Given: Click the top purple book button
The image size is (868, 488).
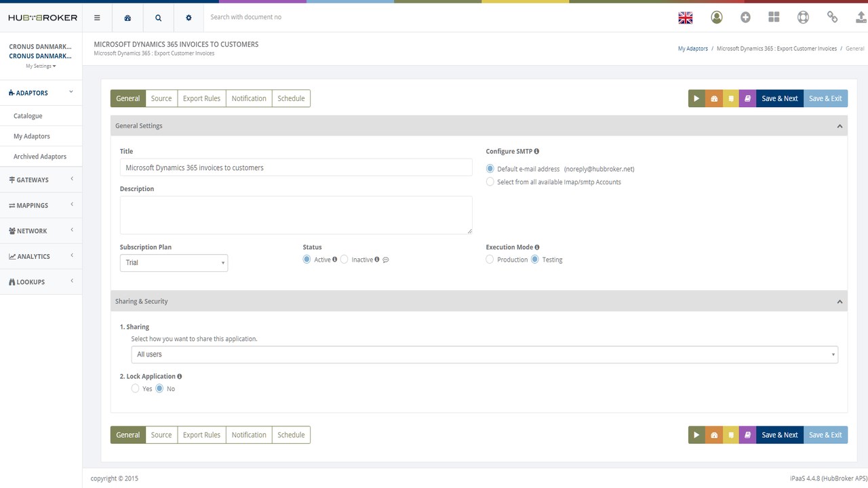Looking at the screenshot, I should click(747, 98).
